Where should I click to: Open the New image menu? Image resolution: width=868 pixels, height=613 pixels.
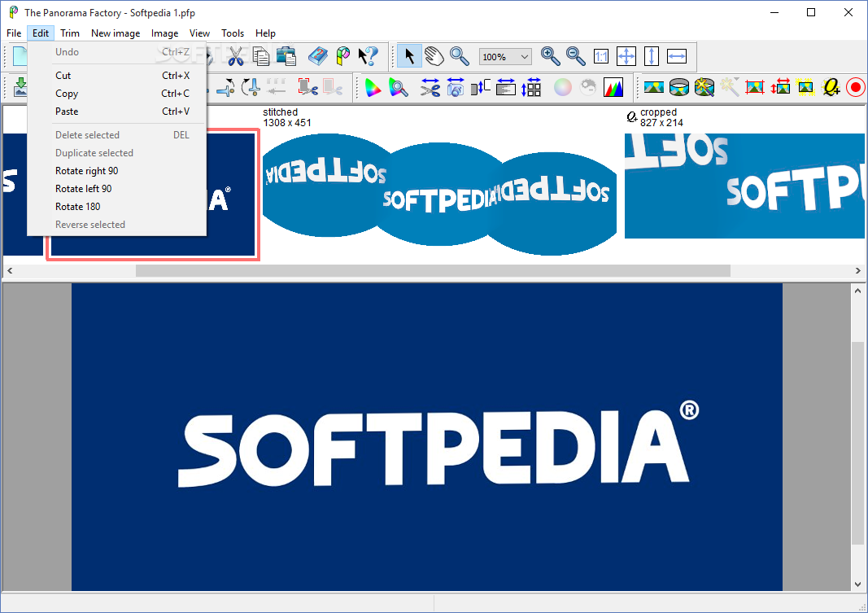(x=116, y=33)
